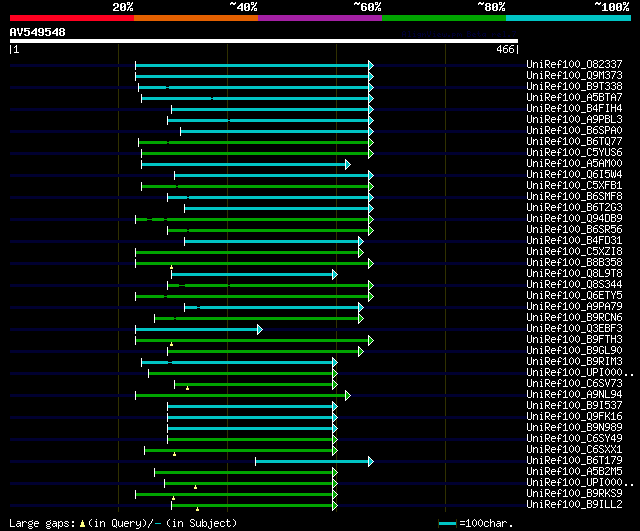
Task: Click the UniRef100_A5AM00 label
Action: click(574, 164)
